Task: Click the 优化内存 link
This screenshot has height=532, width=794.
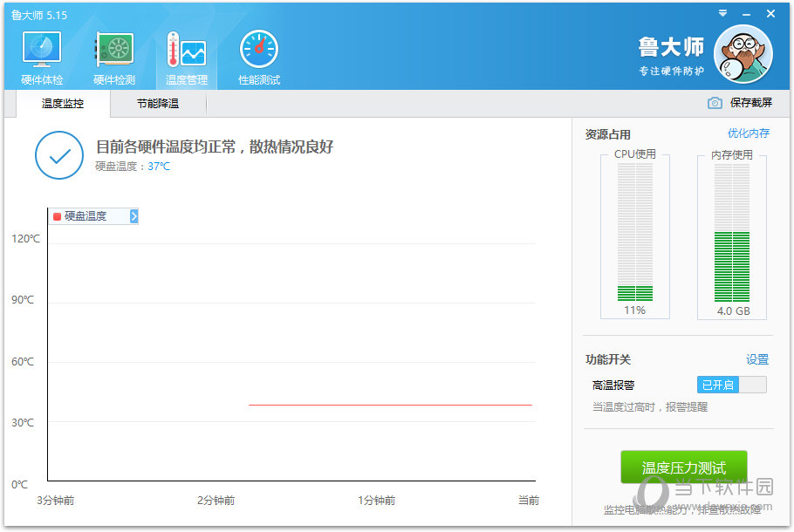Action: coord(749,133)
